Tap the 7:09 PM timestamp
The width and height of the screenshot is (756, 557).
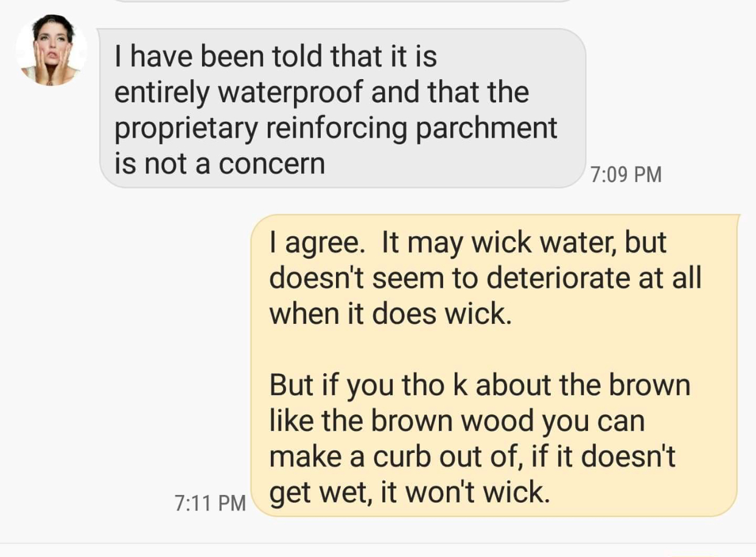coord(626,175)
